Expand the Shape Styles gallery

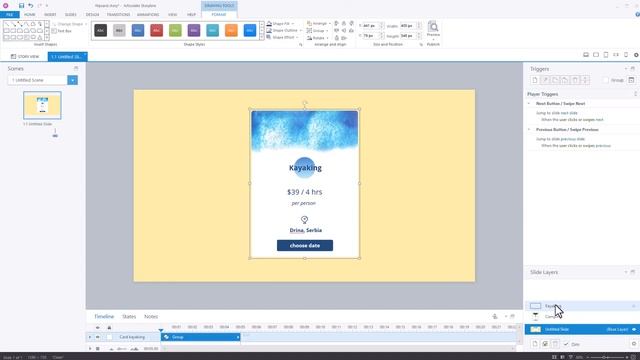pos(262,37)
